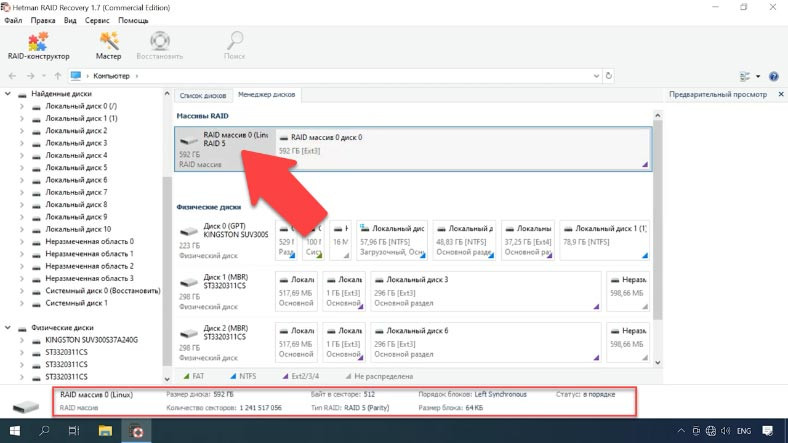Viewport: 788px width, 443px height.
Task: Switch to the Список дисков tab
Action: click(x=203, y=95)
